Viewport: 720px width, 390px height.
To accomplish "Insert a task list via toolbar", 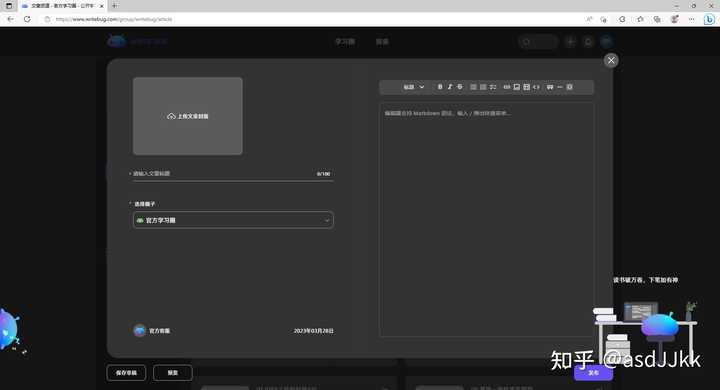I will tap(493, 87).
